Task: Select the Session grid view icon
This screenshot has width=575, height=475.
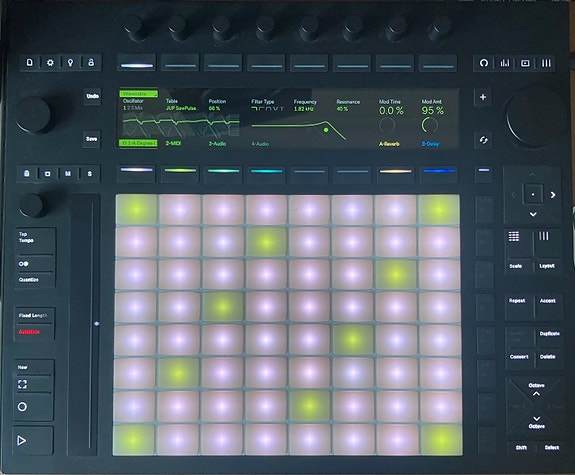Action: coord(514,236)
